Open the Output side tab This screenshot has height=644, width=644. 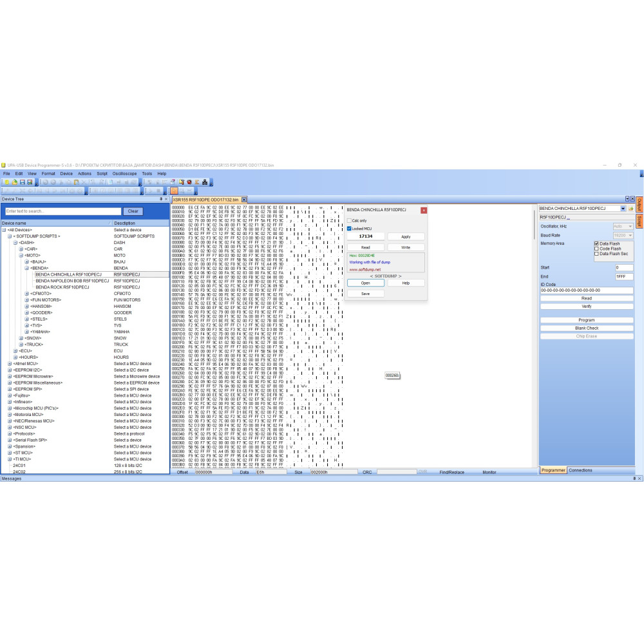click(x=639, y=205)
